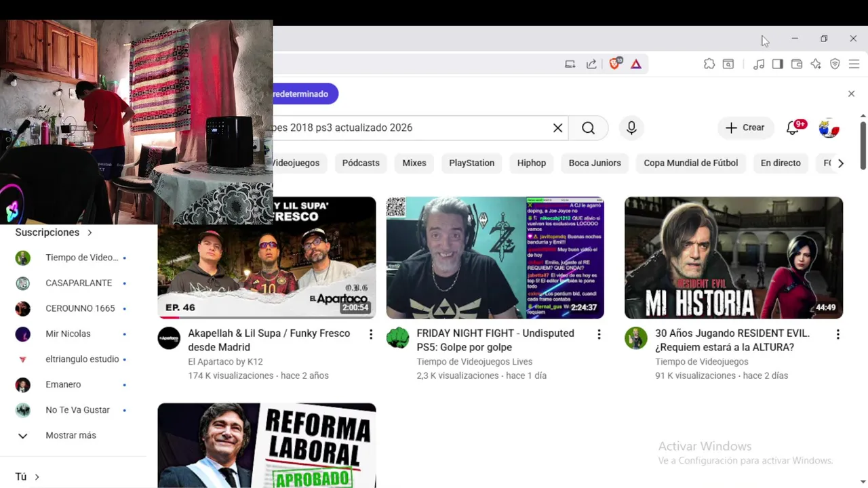
Task: Select the Boca Juniors filter chip
Action: coord(595,163)
